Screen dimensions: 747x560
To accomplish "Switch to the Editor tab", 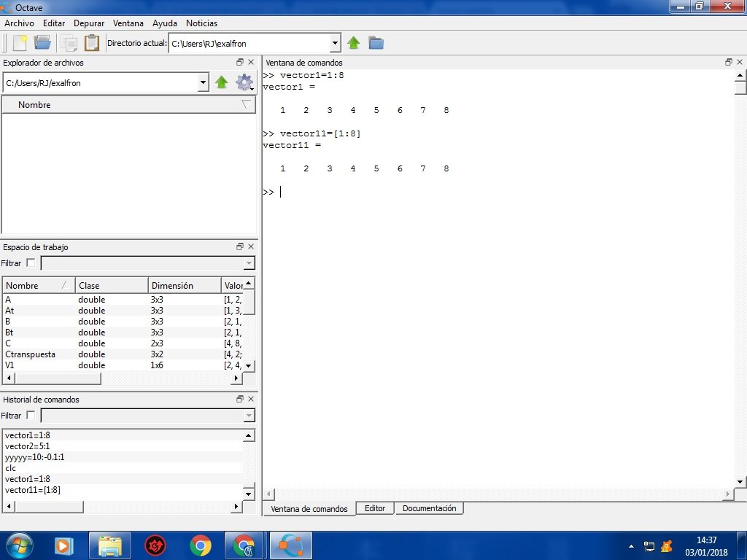I will [x=374, y=508].
